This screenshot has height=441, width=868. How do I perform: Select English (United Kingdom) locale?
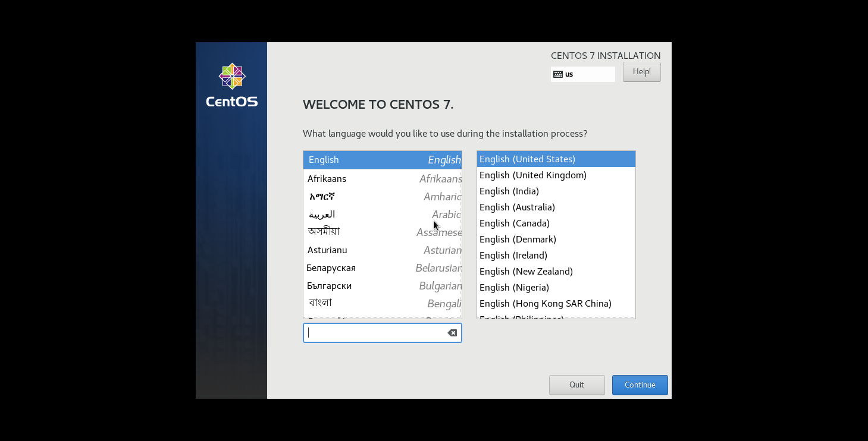pos(556,175)
